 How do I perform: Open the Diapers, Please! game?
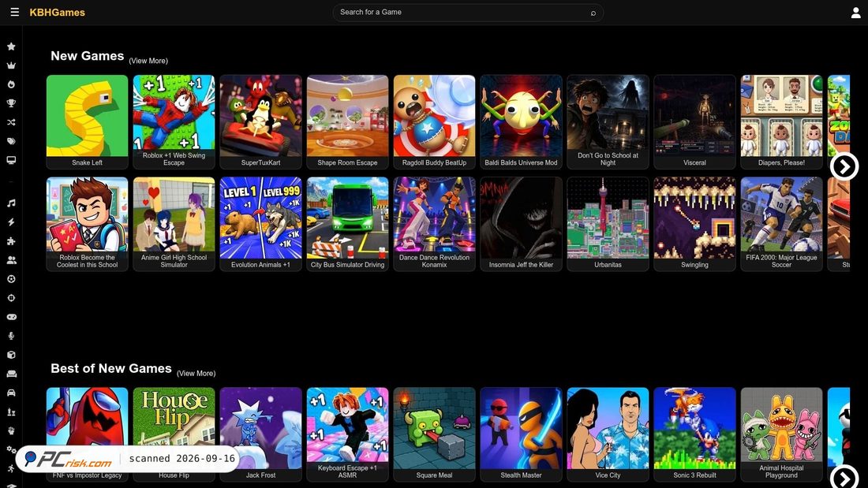tap(782, 121)
